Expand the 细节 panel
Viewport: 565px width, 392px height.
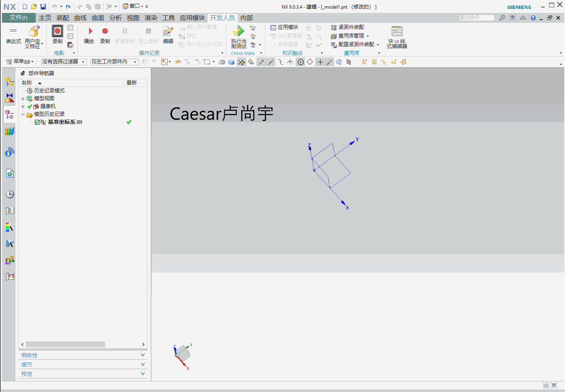(83, 365)
